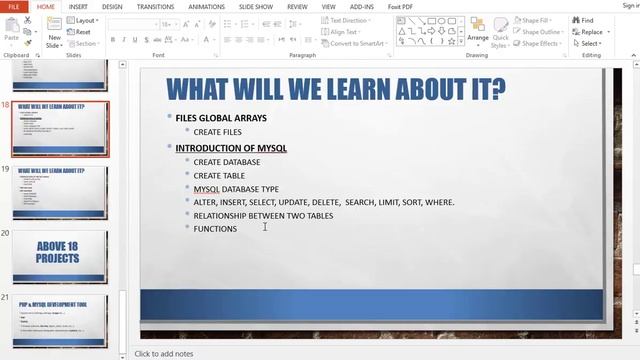The width and height of the screenshot is (640, 360).
Task: Click Shape Outline button
Action: [538, 31]
